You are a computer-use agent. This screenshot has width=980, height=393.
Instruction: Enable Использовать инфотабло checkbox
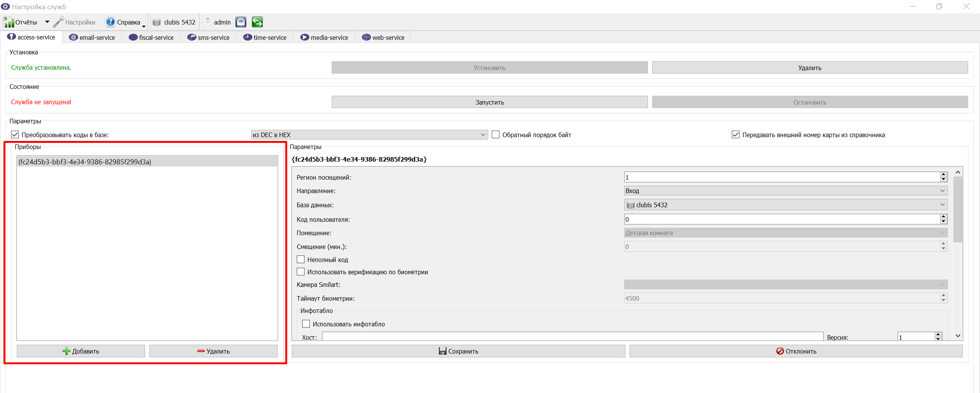[306, 324]
